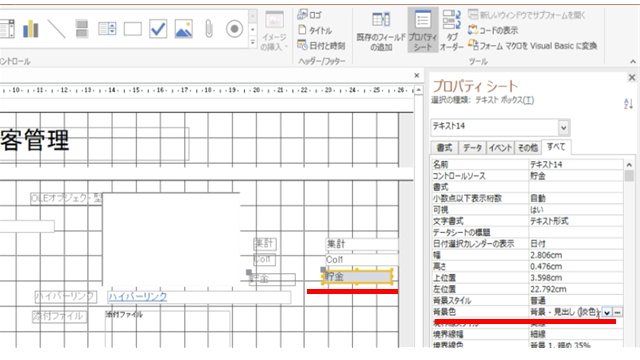
Task: Open the 背景色 color dropdown arrow
Action: pos(607,313)
